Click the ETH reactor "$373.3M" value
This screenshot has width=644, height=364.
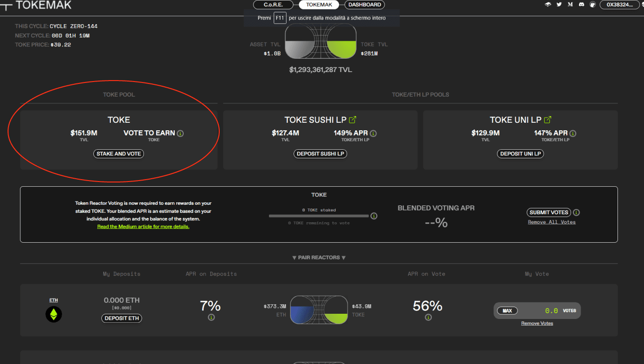click(x=275, y=307)
